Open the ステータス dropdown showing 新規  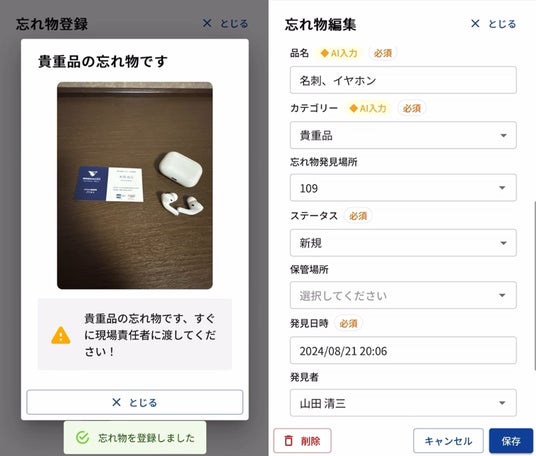[x=403, y=243]
